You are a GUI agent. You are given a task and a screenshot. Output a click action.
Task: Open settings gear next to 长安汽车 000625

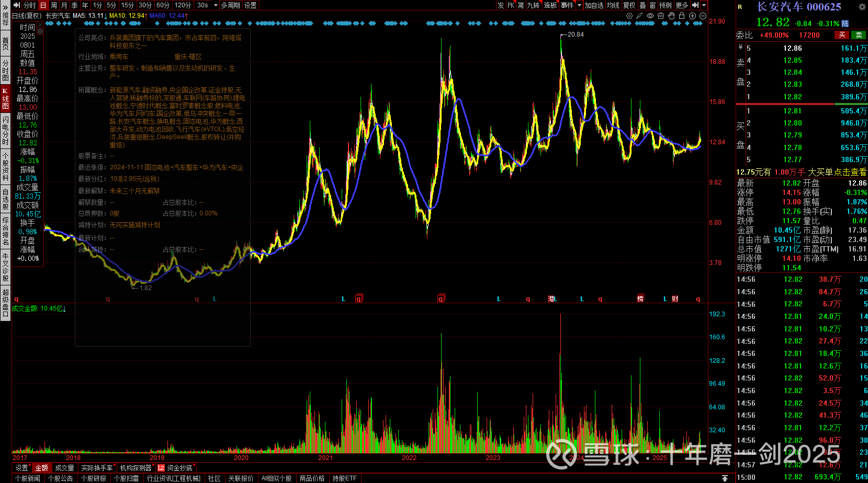coord(862,7)
